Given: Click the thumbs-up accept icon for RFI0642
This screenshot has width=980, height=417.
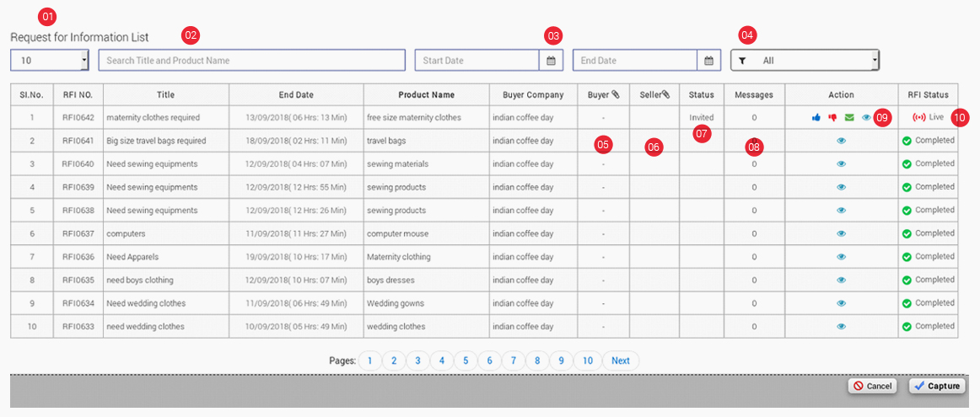Looking at the screenshot, I should pos(816,118).
